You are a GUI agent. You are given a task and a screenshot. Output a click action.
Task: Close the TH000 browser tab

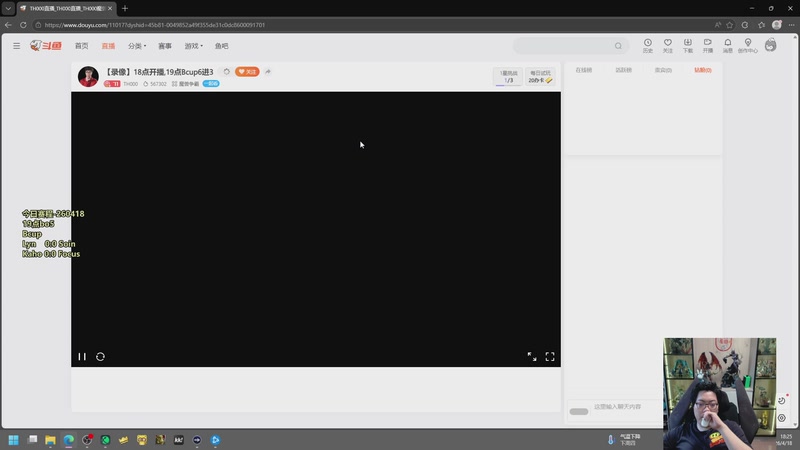click(110, 8)
